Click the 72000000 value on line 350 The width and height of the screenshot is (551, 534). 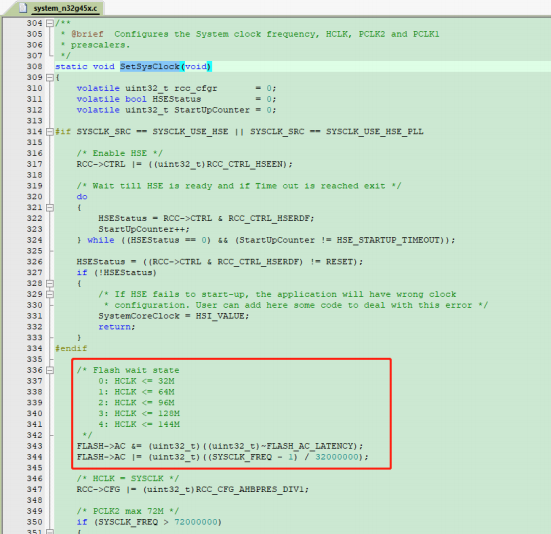point(196,522)
